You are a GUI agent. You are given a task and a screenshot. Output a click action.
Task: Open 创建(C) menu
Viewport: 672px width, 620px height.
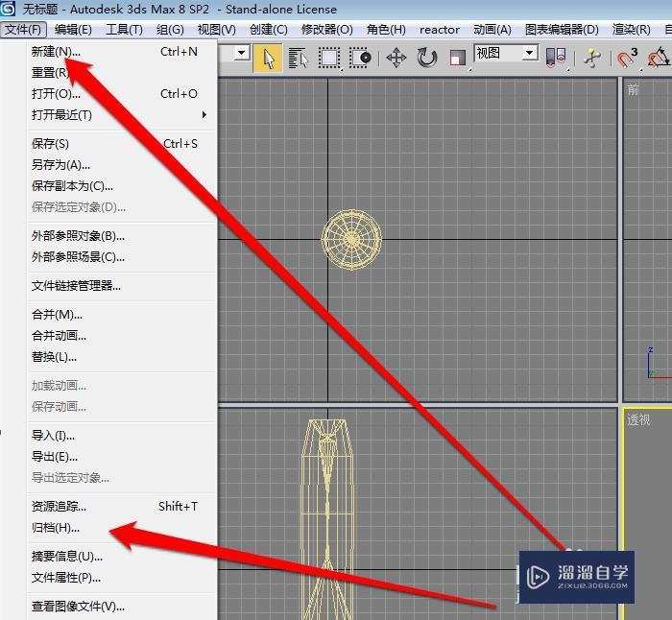point(269,30)
